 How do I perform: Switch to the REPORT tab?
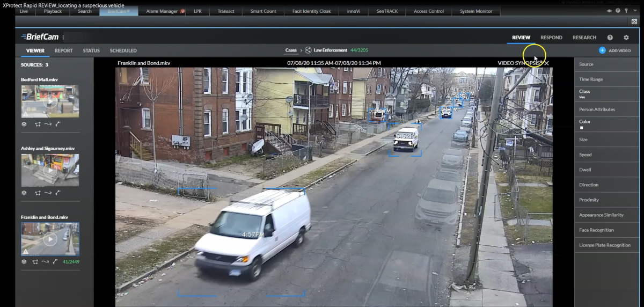pos(63,50)
